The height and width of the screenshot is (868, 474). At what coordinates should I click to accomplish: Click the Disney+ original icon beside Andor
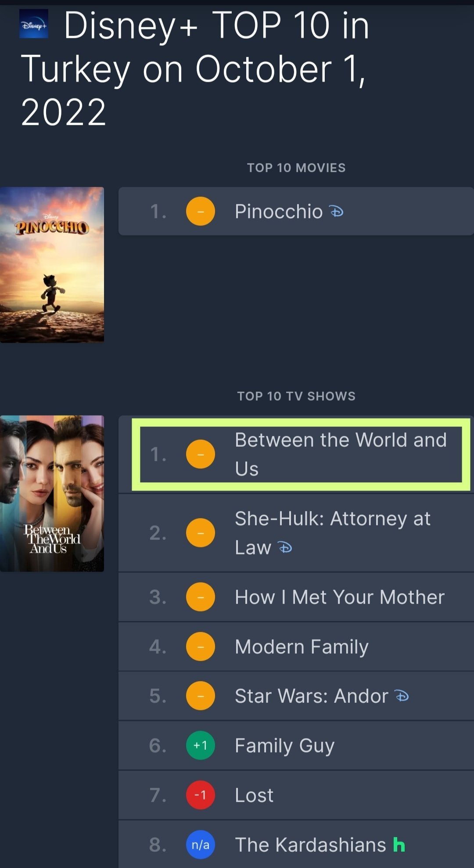pos(402,696)
